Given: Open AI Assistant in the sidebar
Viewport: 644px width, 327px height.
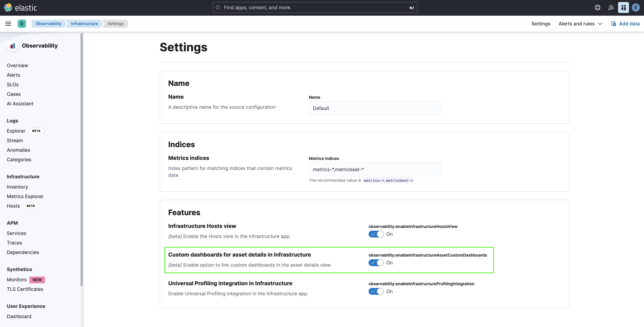Looking at the screenshot, I should [20, 104].
